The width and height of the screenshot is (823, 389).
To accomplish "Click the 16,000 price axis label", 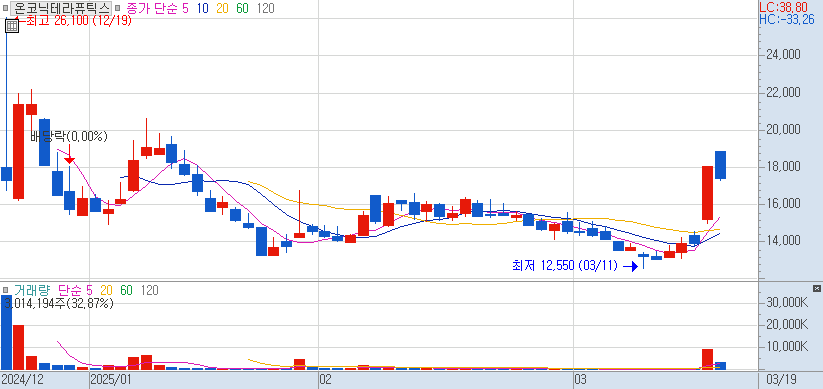I will (x=783, y=204).
